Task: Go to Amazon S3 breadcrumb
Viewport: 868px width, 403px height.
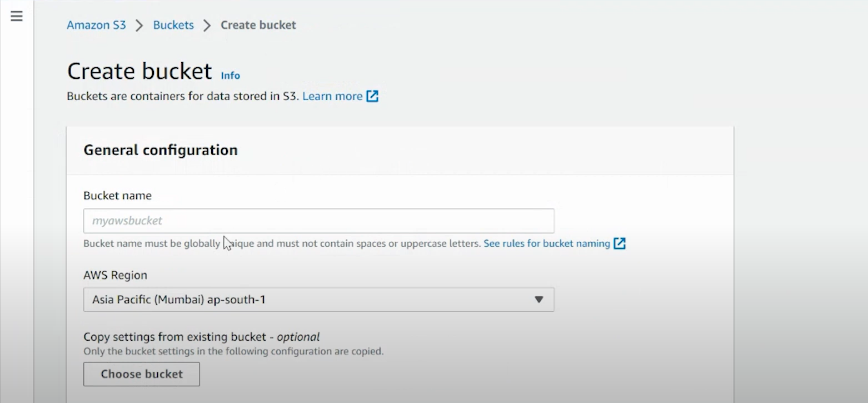Action: [x=96, y=25]
